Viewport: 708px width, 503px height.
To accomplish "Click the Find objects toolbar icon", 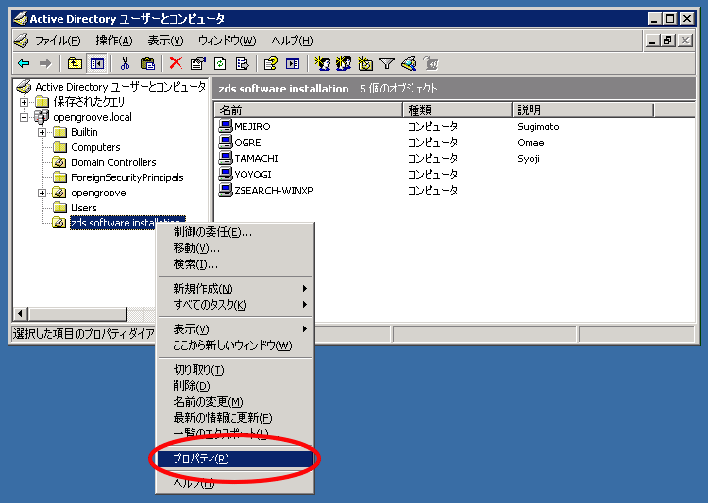I will (409, 64).
